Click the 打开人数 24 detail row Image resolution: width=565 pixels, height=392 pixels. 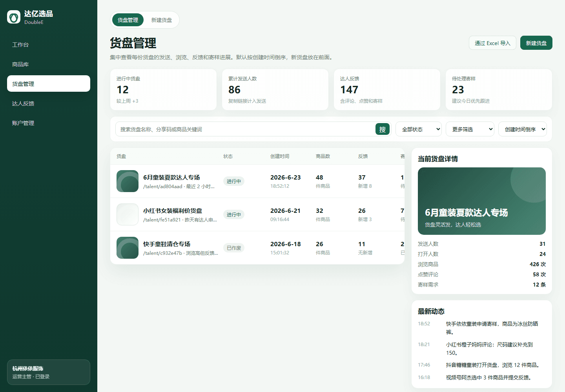pyautogui.click(x=482, y=254)
